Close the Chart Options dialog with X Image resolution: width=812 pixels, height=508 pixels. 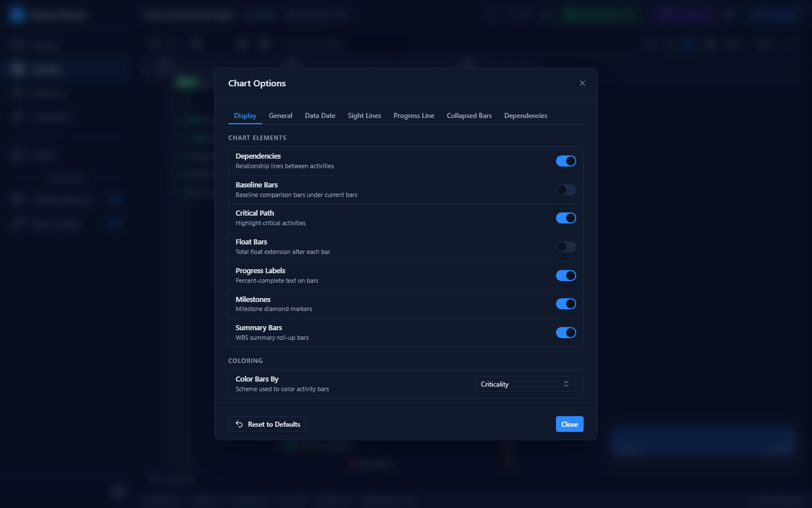pos(582,83)
